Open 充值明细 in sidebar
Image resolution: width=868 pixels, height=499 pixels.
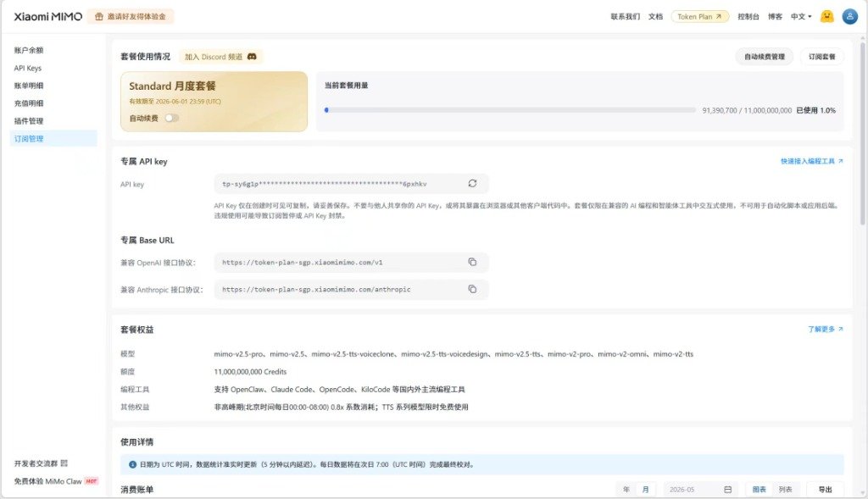(29, 103)
